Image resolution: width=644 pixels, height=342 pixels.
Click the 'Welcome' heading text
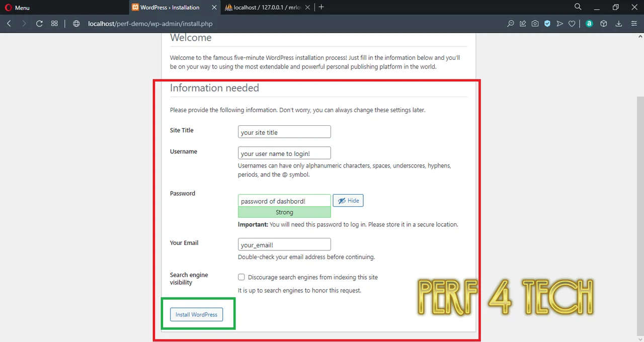point(191,38)
